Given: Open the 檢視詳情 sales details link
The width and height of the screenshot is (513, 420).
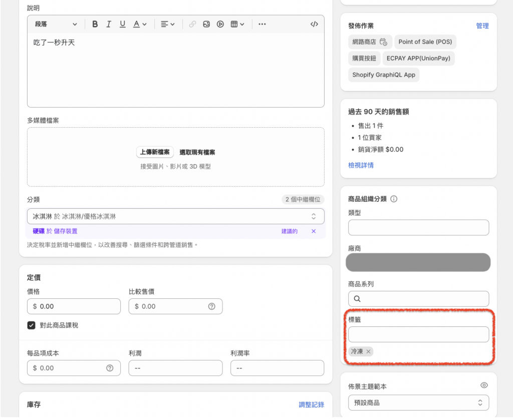Looking at the screenshot, I should click(361, 165).
